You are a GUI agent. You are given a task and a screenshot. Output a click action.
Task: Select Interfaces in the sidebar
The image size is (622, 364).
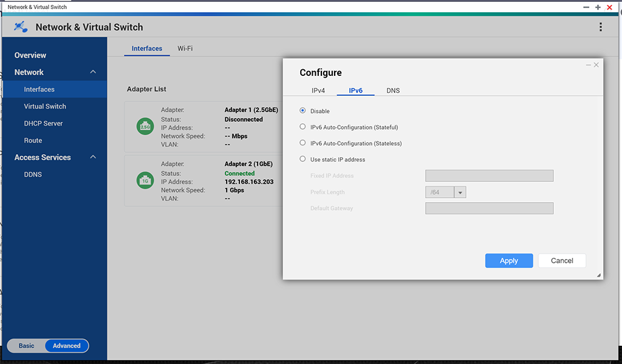[55, 89]
